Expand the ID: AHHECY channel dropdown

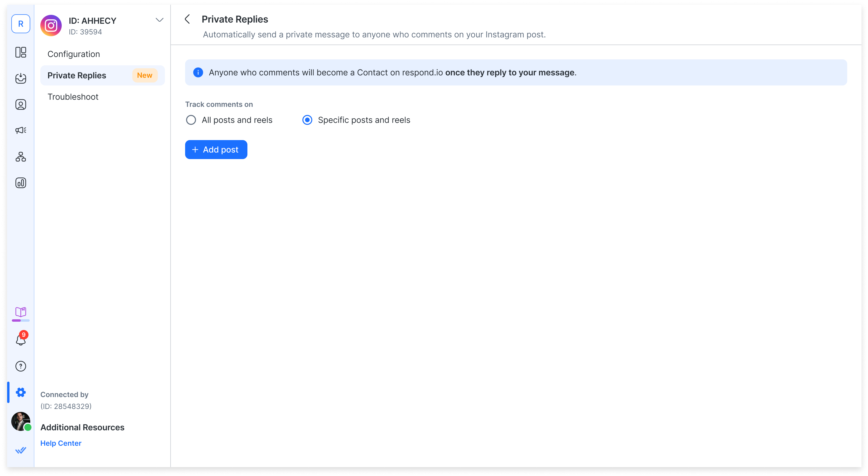click(159, 20)
